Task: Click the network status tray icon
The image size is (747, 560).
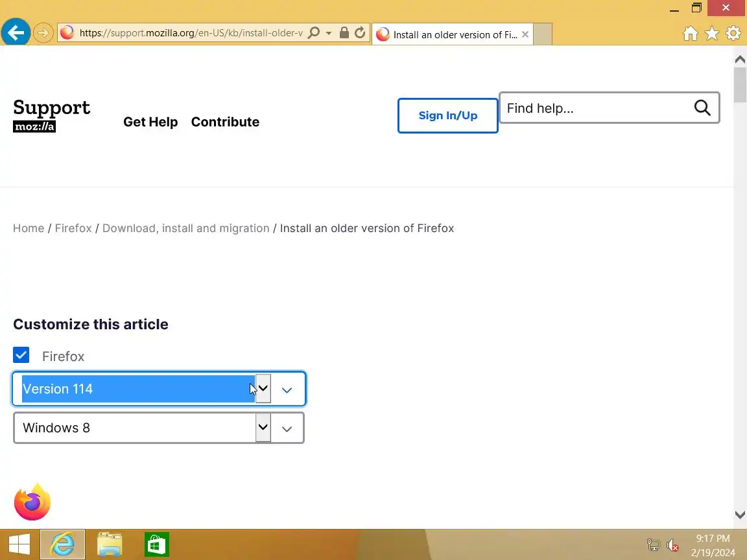Action: coord(653,544)
